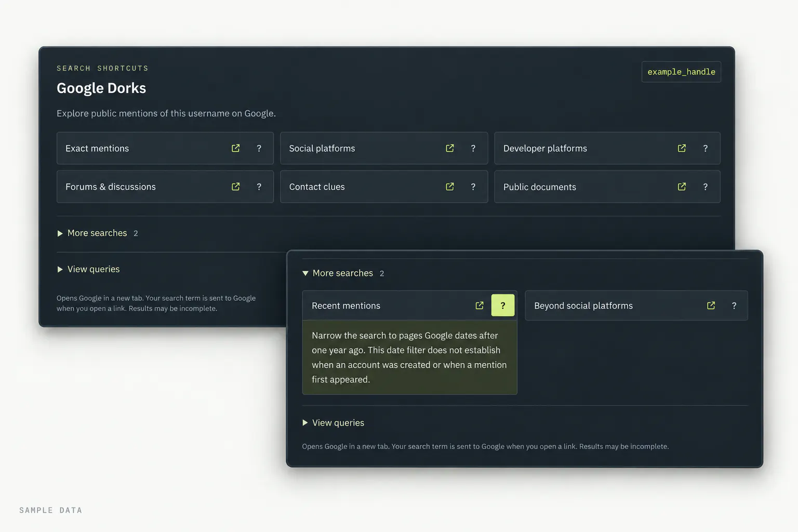Open Social platforms external link icon
This screenshot has width=798, height=532.
click(450, 148)
